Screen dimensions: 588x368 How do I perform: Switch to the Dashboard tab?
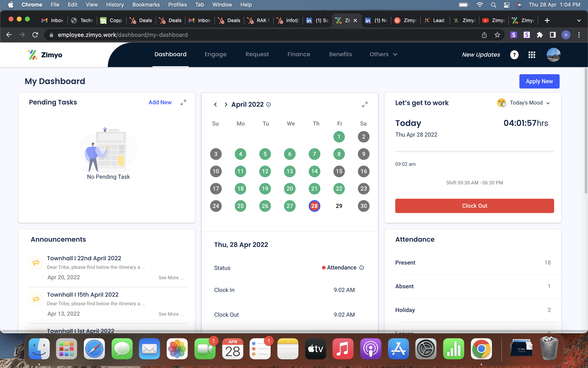170,54
